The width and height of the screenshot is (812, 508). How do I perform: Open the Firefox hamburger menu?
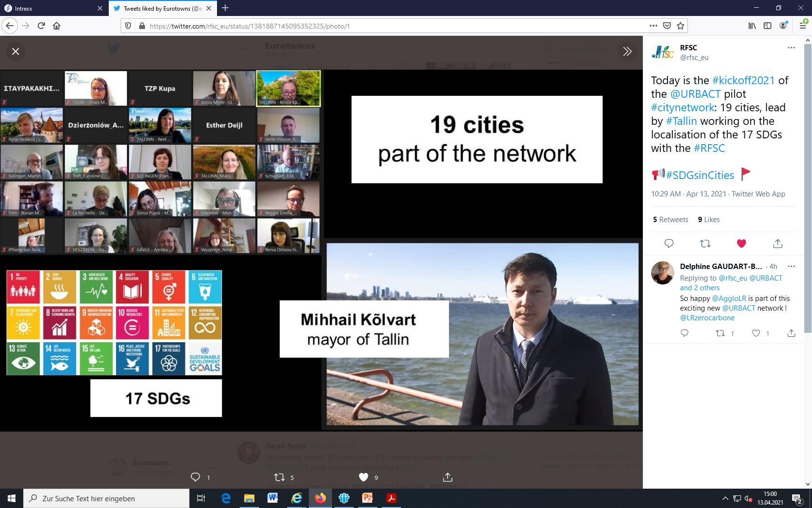[x=802, y=26]
